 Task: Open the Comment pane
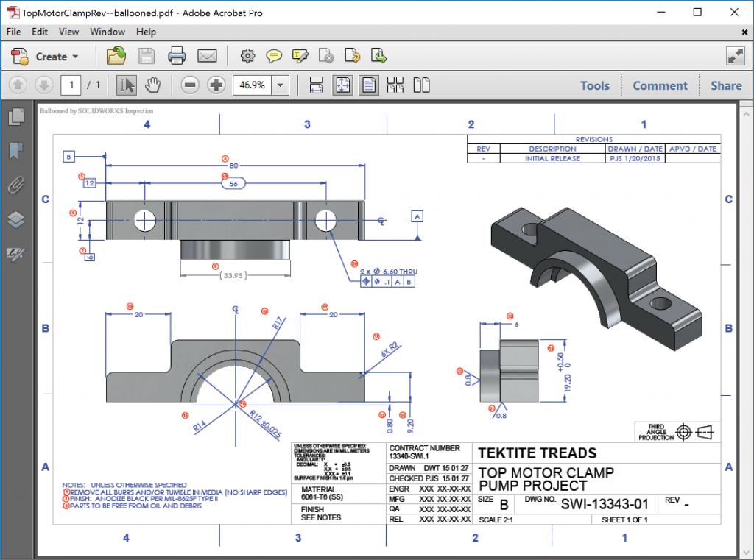660,85
